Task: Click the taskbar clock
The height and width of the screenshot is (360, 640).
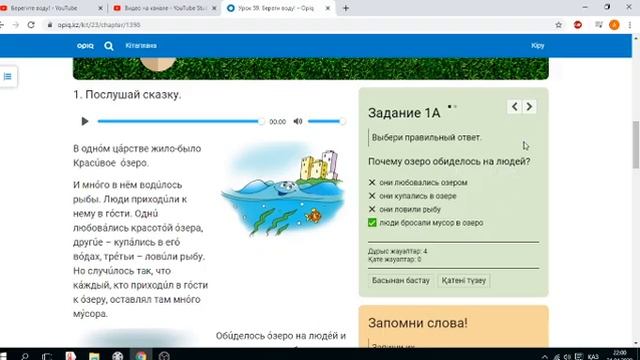Action: [620, 355]
